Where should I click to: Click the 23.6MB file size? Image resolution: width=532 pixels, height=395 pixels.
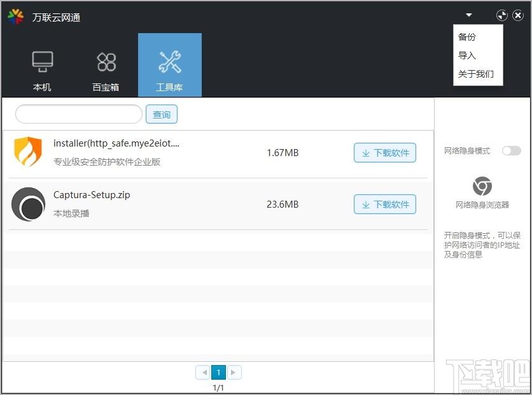283,205
